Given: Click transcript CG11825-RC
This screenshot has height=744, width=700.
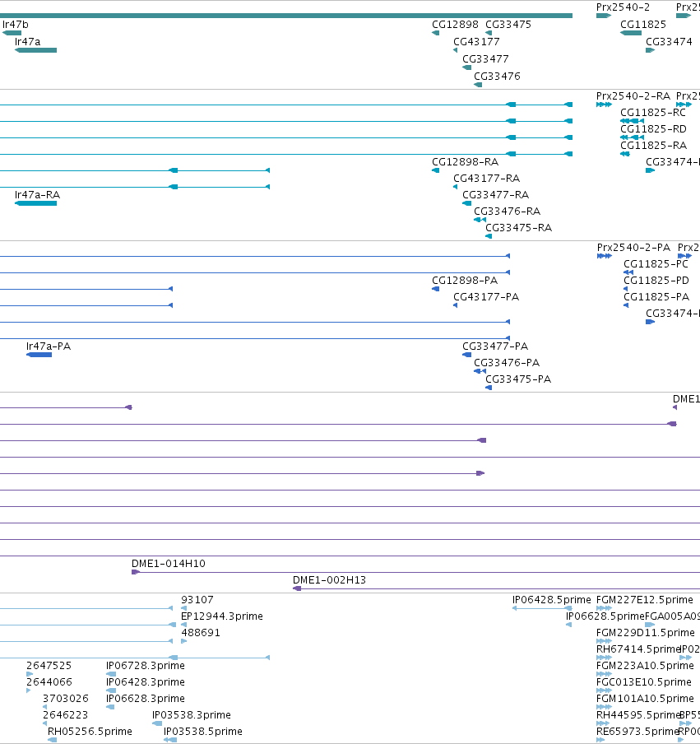Looking at the screenshot, I should [x=633, y=121].
